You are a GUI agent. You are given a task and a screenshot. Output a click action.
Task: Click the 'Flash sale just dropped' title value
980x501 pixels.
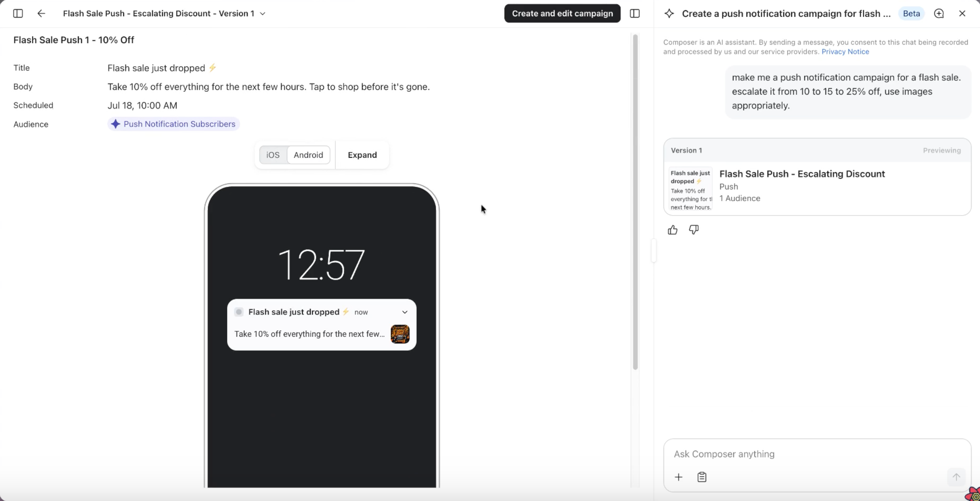coord(162,68)
